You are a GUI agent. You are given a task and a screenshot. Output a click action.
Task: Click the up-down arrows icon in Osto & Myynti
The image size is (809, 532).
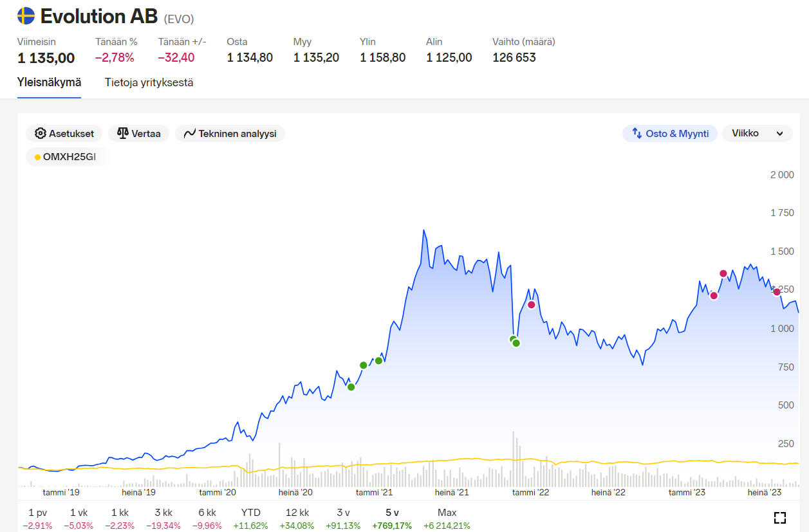(637, 134)
